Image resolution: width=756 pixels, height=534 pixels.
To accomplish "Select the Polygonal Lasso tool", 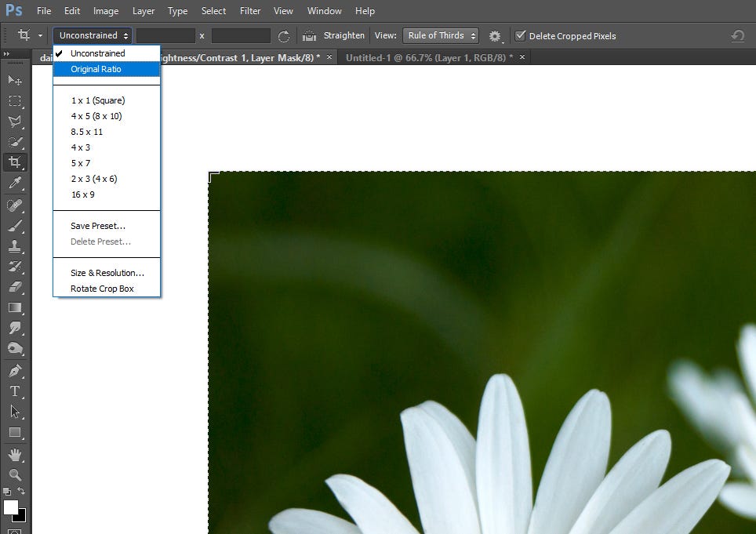I will 14,122.
